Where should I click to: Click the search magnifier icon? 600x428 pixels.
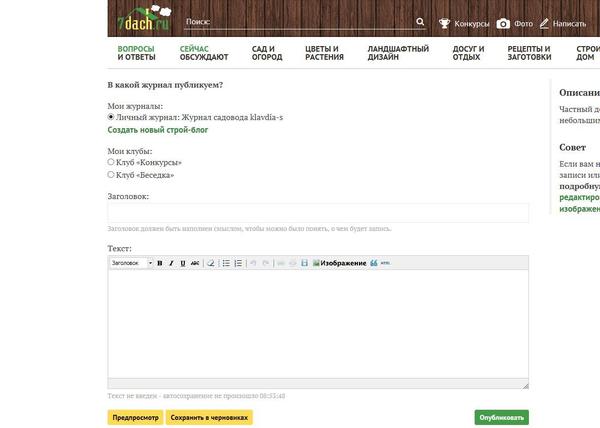tap(421, 21)
